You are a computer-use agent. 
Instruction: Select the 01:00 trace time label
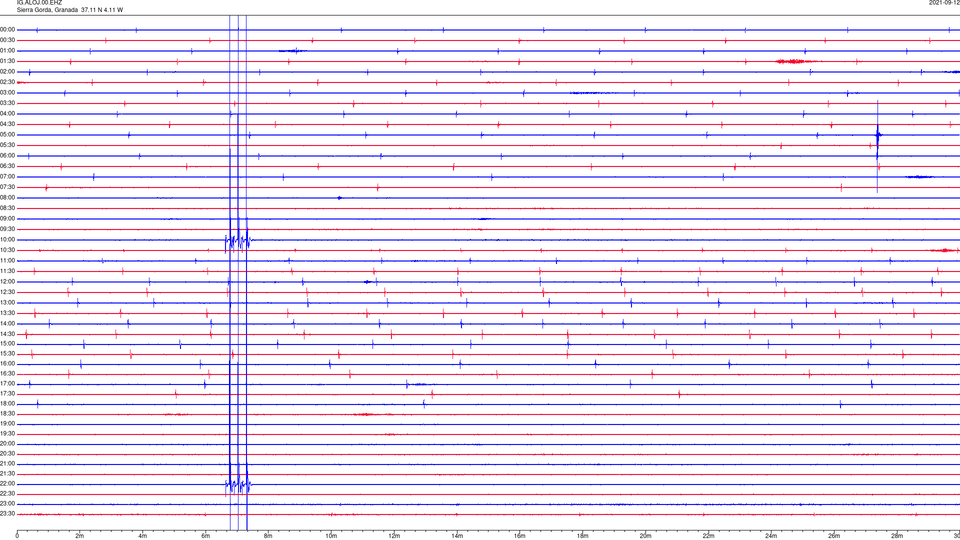[8, 51]
